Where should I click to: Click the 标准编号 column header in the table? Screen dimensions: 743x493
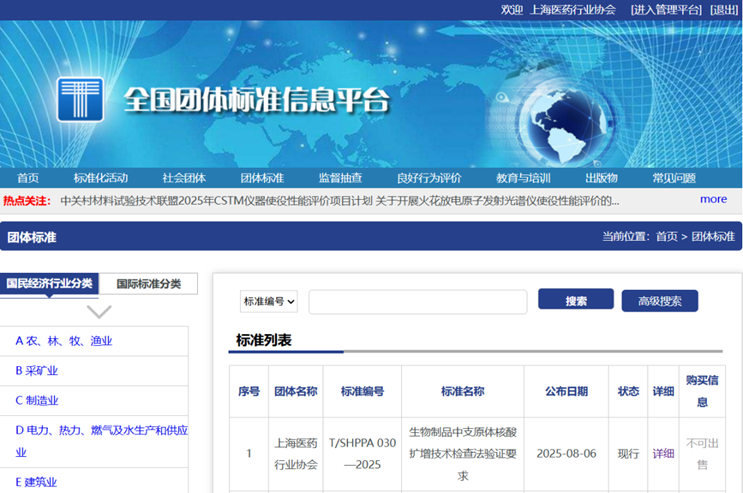click(362, 392)
